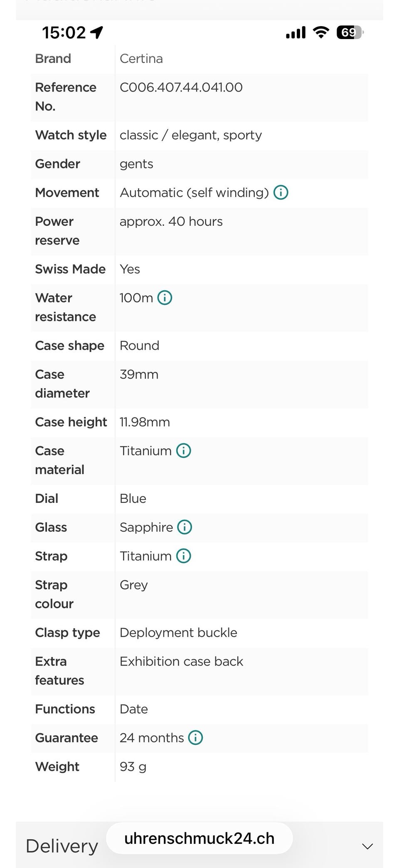This screenshot has width=399, height=868.
Task: Tap info icon beside Sapphire glass
Action: (x=185, y=527)
